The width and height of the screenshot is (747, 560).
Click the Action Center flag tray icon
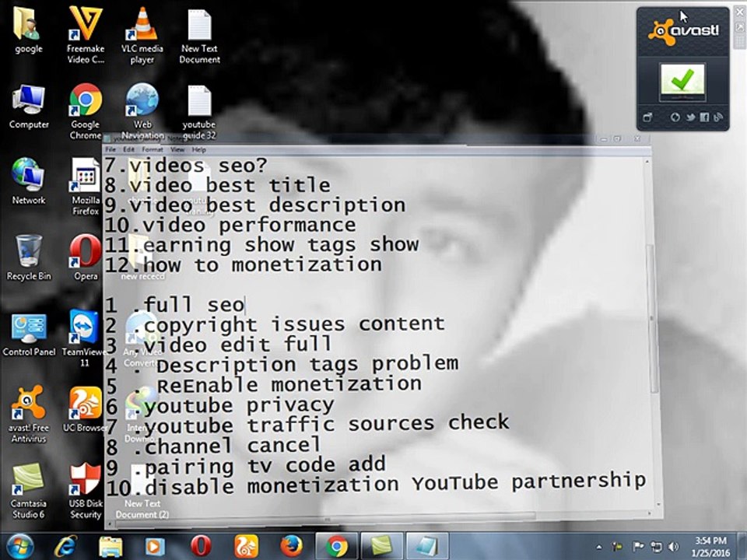pos(637,547)
